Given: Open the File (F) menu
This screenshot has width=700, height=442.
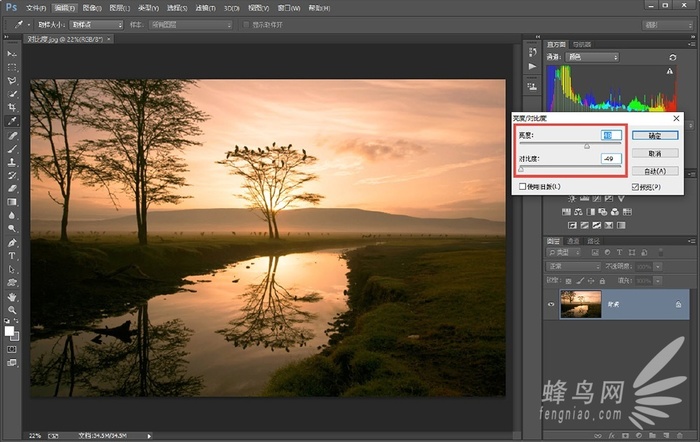Looking at the screenshot, I should point(36,8).
